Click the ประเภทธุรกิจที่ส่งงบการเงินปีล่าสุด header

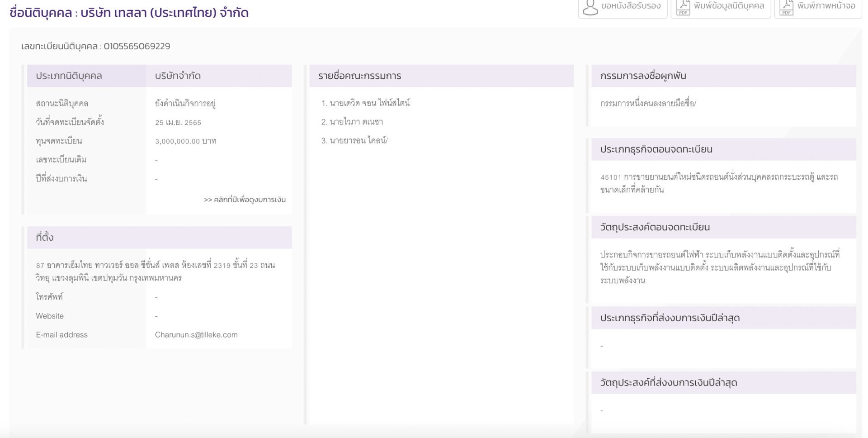pos(723,318)
